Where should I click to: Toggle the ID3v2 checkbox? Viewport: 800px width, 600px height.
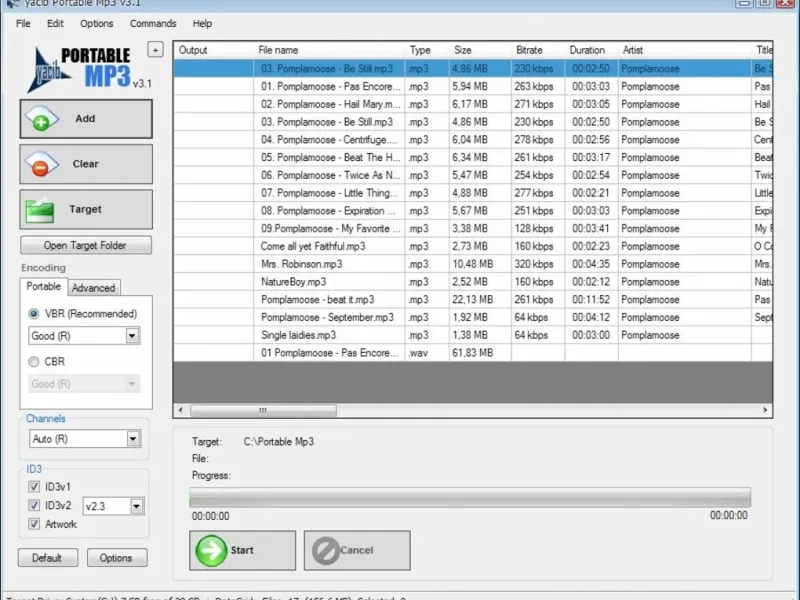click(34, 506)
